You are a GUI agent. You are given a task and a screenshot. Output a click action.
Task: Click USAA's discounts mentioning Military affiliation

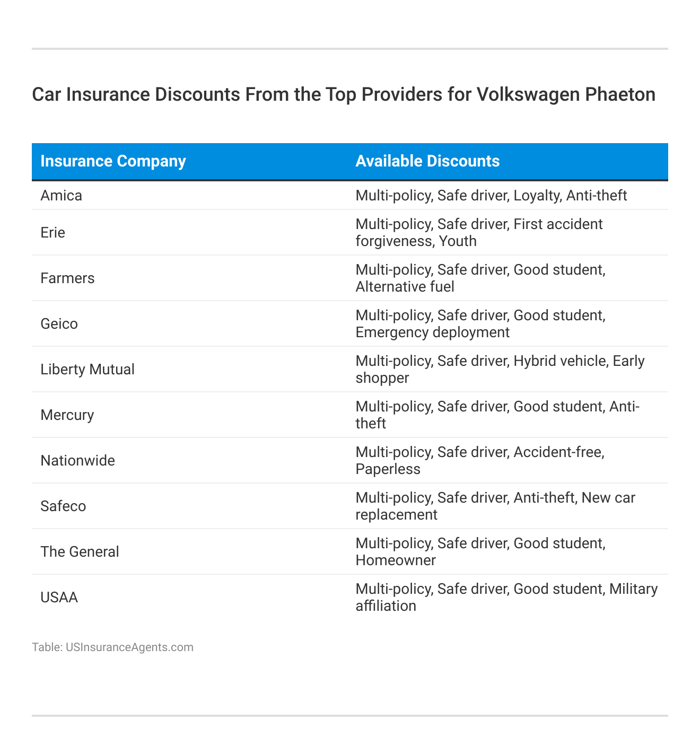tap(506, 598)
